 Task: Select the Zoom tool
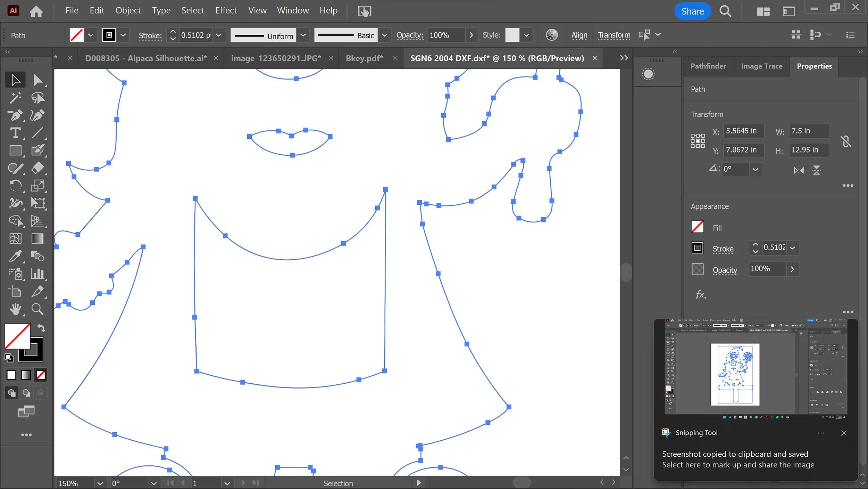pos(37,309)
